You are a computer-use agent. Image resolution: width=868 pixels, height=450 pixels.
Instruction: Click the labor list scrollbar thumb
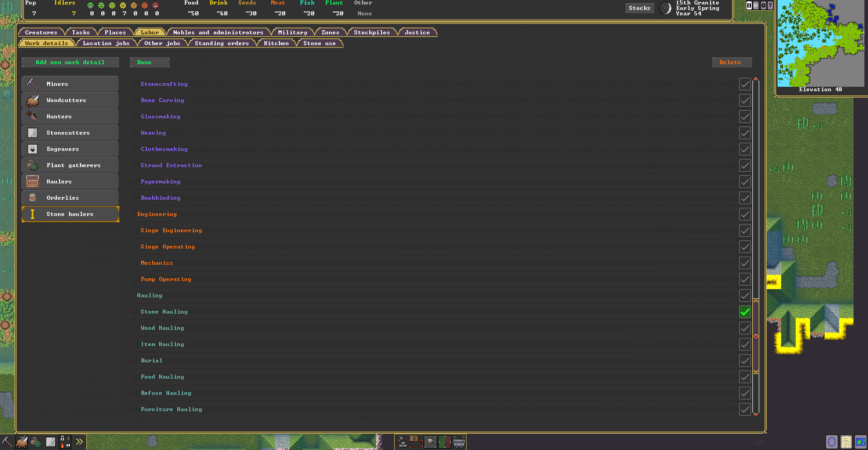coord(756,336)
